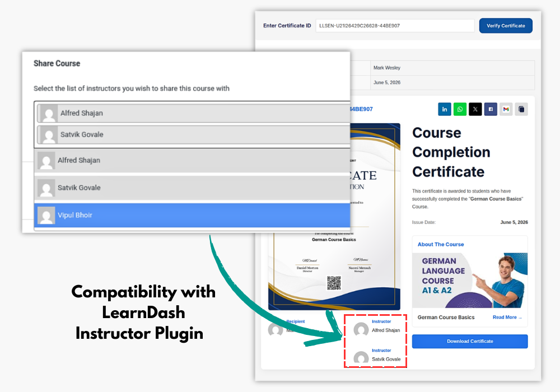Copy certificate link icon

(521, 109)
